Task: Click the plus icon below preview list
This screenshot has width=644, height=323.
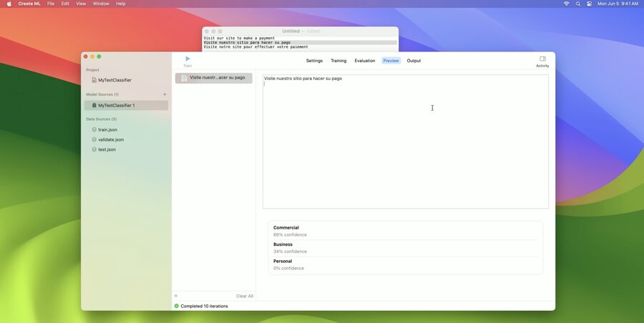Action: (x=176, y=296)
